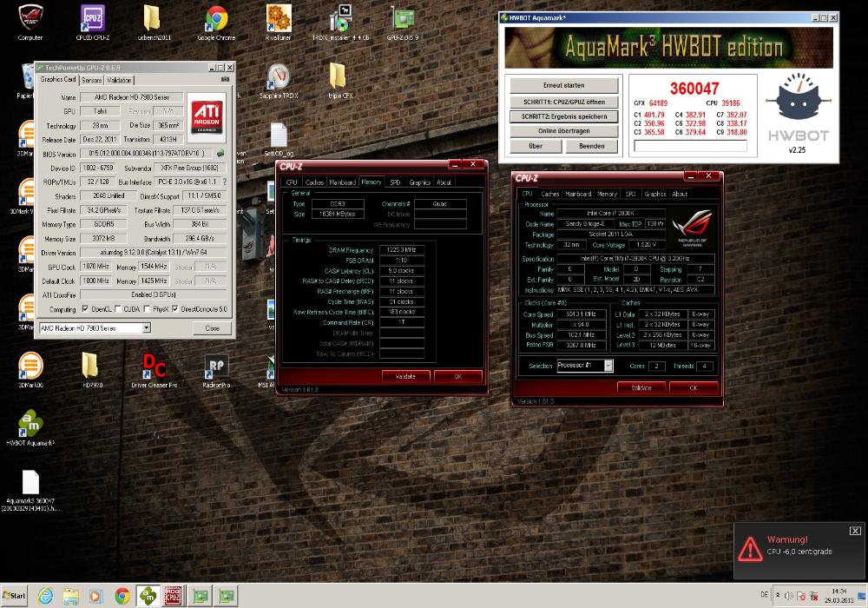Toggle PhysX checkbox in GPU-Z

(x=147, y=309)
